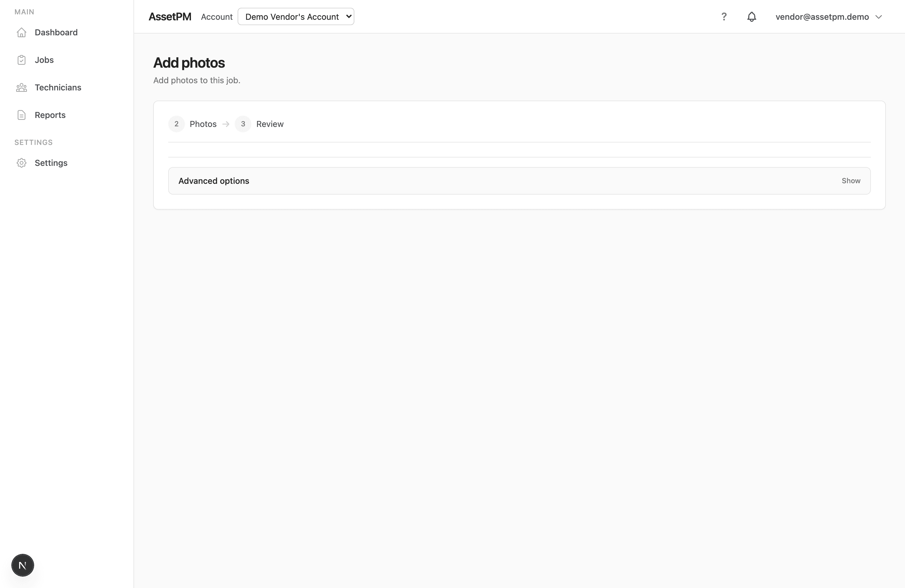Switch to the Photos step

pyautogui.click(x=203, y=124)
